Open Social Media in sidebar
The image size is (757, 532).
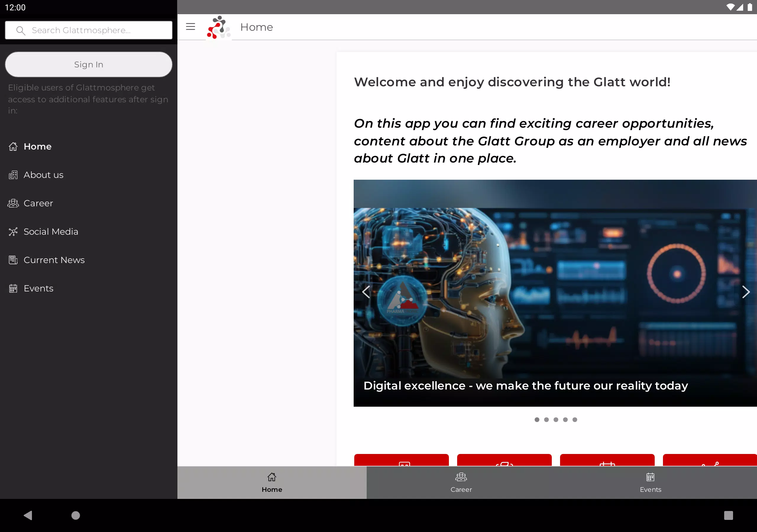pyautogui.click(x=51, y=231)
